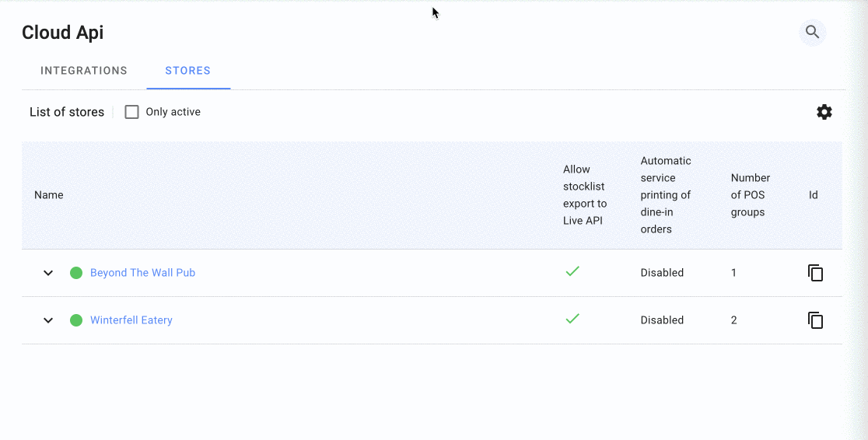
Task: Copy the Id of Winterfell Eatery
Action: tap(815, 320)
